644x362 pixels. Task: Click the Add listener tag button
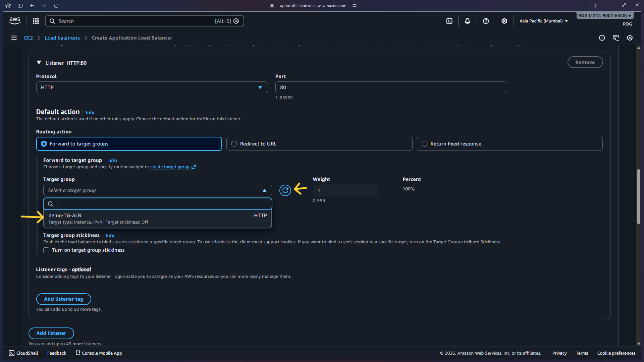point(63,299)
